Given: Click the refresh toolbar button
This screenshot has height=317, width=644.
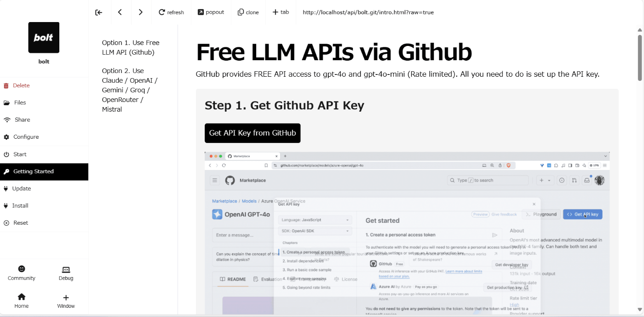Looking at the screenshot, I should pyautogui.click(x=171, y=12).
